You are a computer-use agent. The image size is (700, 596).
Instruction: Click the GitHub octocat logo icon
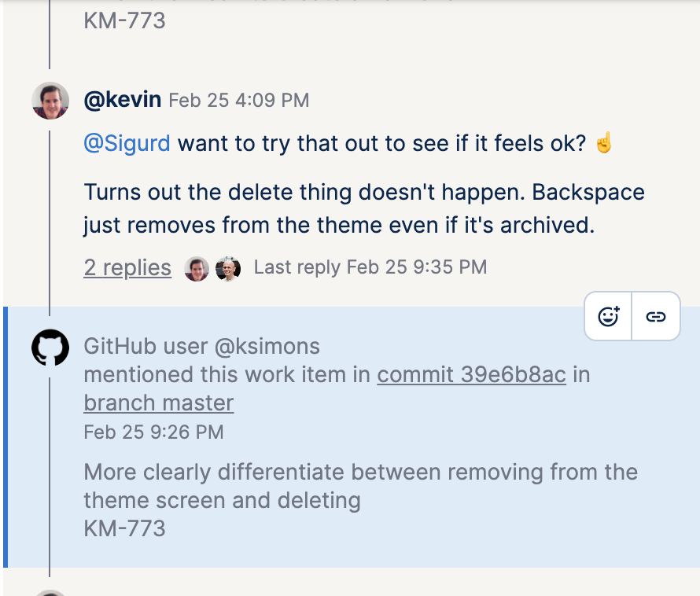(50, 348)
